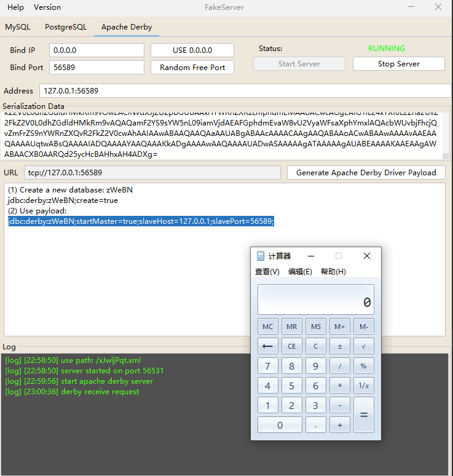Screen dimensions: 453x476
Task: Click log line 'server started on port 56531'
Action: click(84, 371)
